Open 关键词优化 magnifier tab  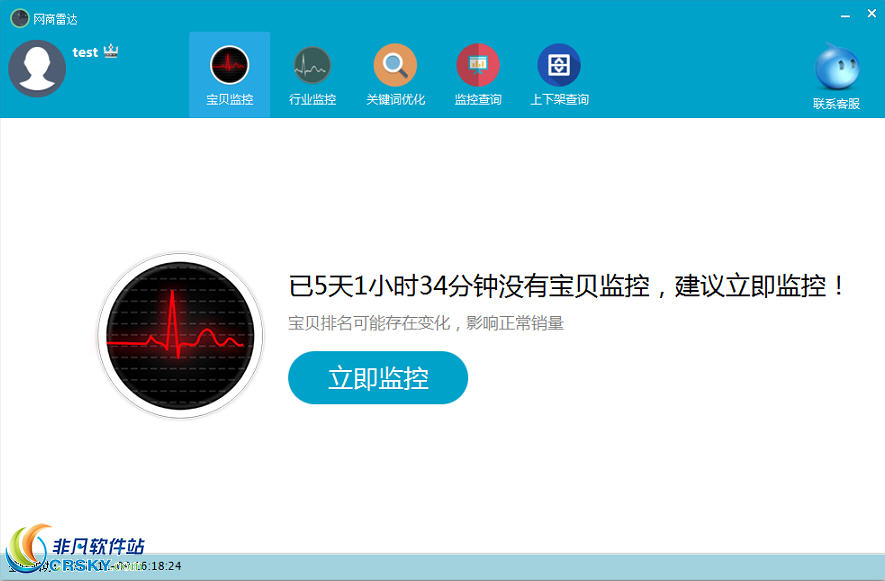pyautogui.click(x=395, y=75)
